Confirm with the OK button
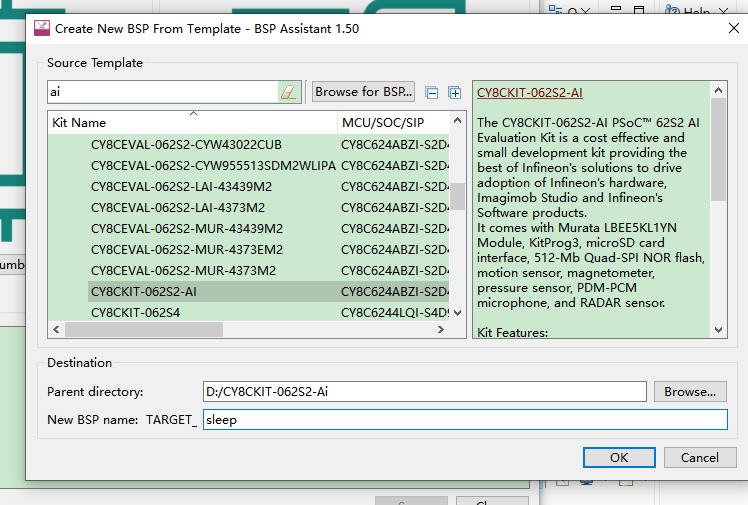The image size is (748, 505). click(619, 458)
